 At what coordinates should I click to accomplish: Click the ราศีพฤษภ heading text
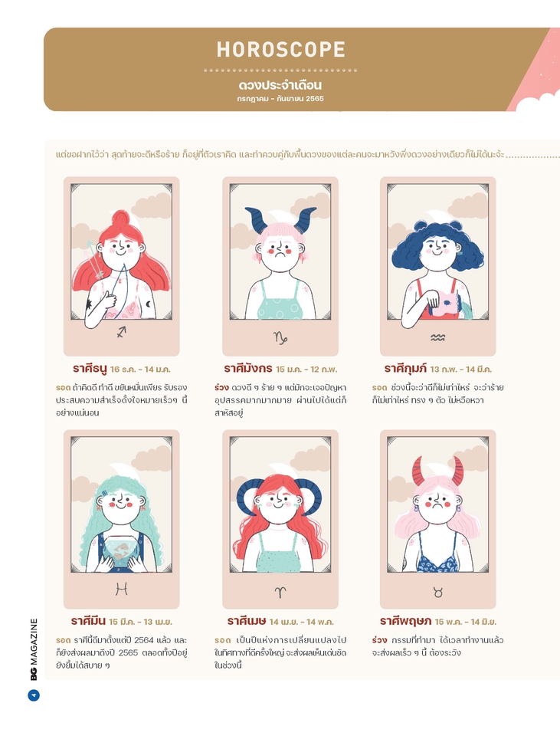[405, 621]
